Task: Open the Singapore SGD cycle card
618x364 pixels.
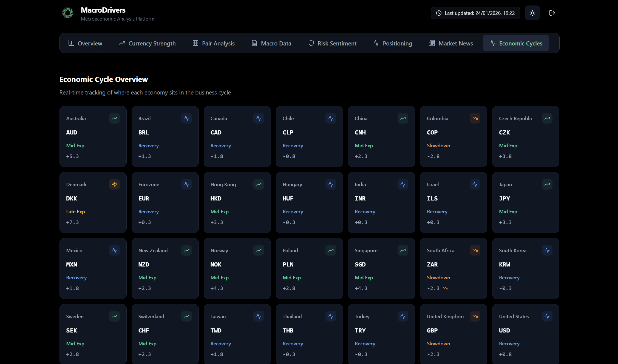Action: [381, 269]
